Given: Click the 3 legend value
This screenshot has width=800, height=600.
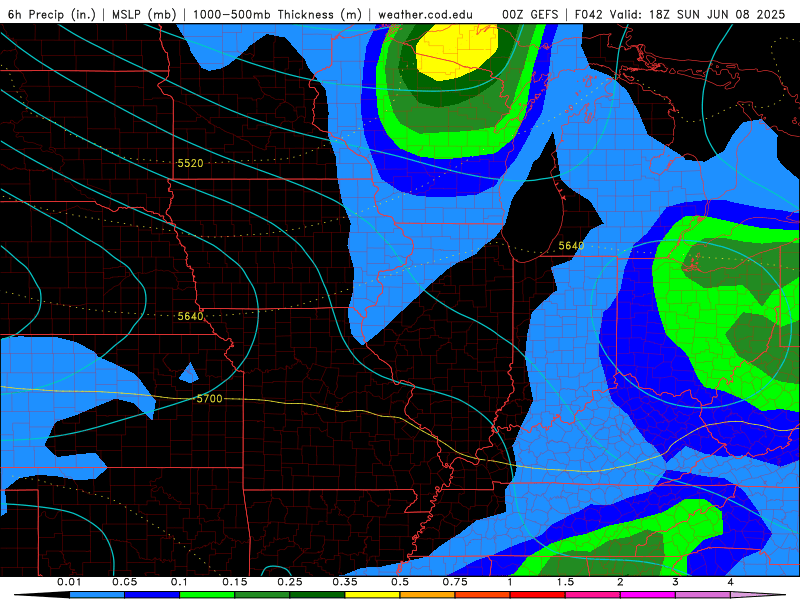Looking at the screenshot, I should pyautogui.click(x=676, y=582).
